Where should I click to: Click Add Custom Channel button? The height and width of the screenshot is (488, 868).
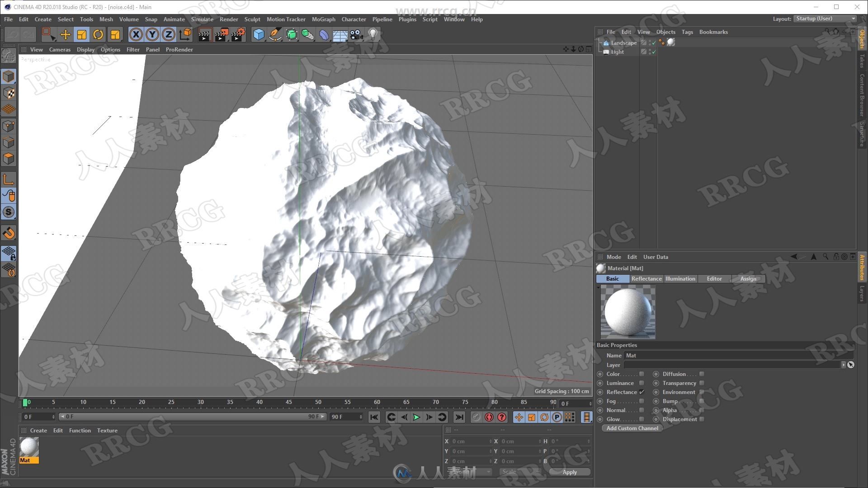pyautogui.click(x=632, y=428)
